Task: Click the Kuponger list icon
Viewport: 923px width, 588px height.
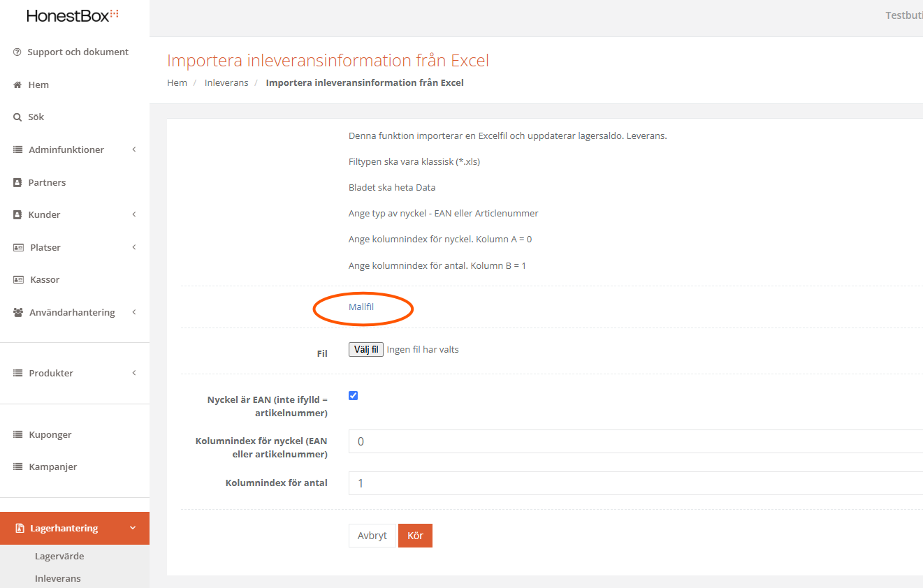Action: click(x=18, y=434)
